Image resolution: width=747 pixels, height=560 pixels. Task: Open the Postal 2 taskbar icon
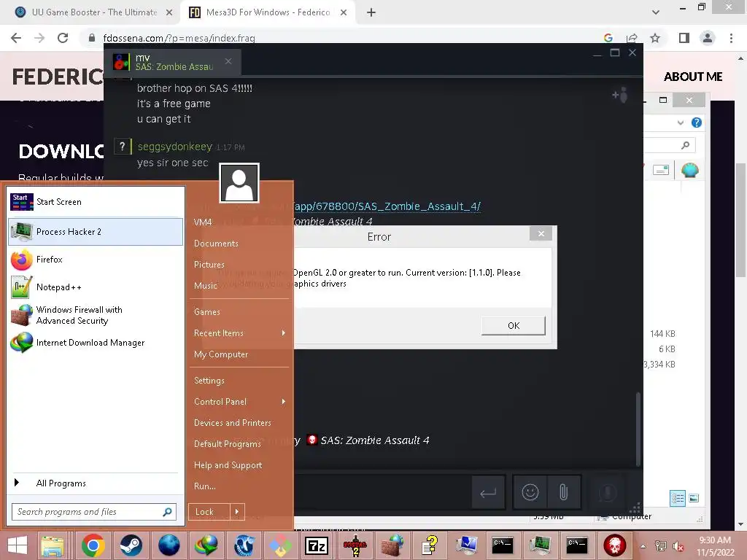coord(355,545)
